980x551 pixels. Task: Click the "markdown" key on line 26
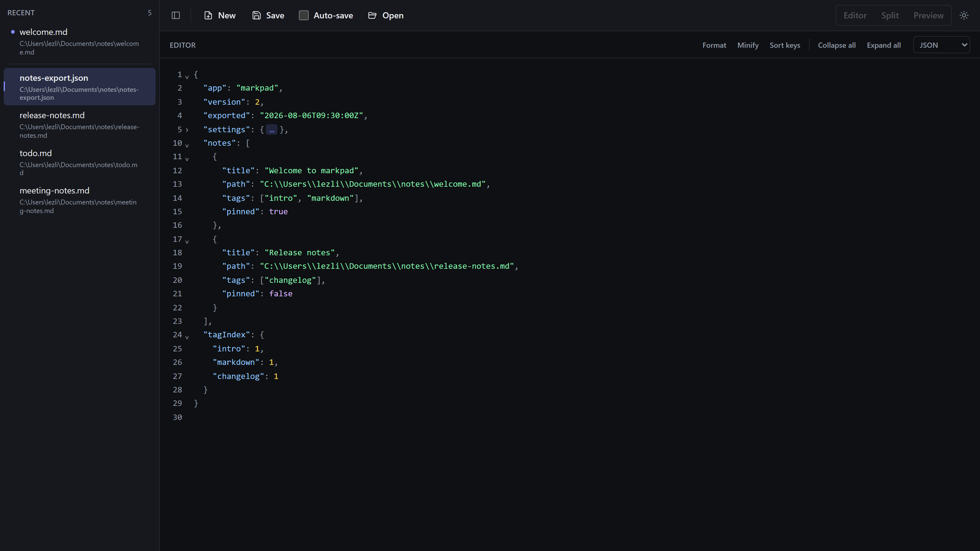pos(236,362)
